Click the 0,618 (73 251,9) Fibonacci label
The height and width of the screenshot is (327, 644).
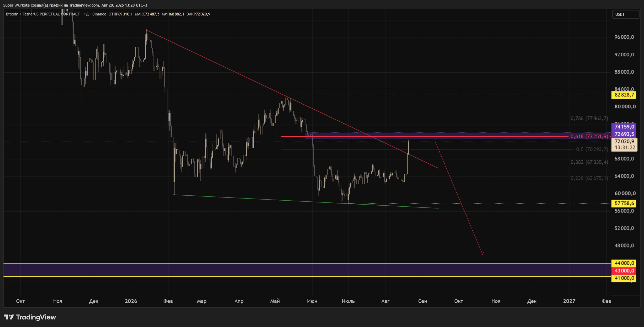tap(589, 136)
